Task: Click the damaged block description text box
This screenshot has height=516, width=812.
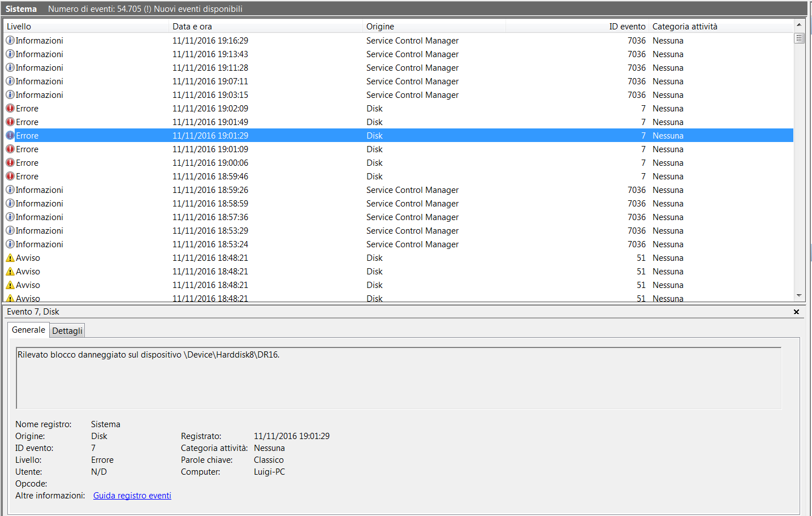Action: (399, 377)
